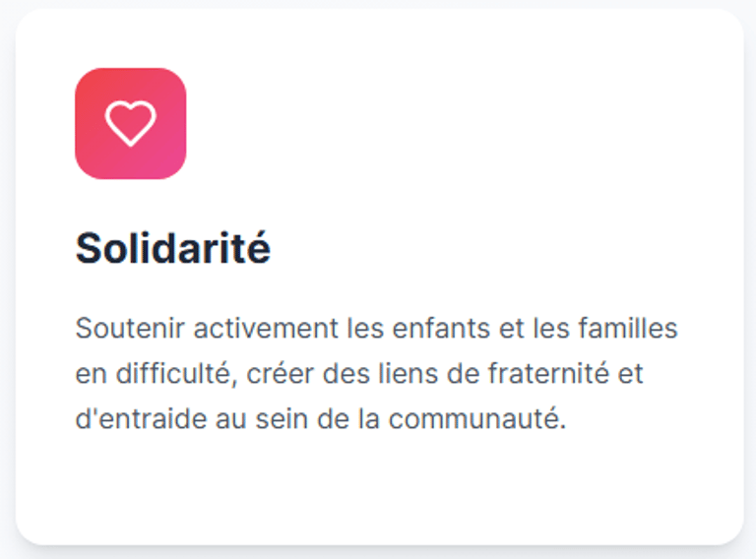Screen dimensions: 756x559
Task: Click the second line of the description paragraph
Action: (358, 374)
